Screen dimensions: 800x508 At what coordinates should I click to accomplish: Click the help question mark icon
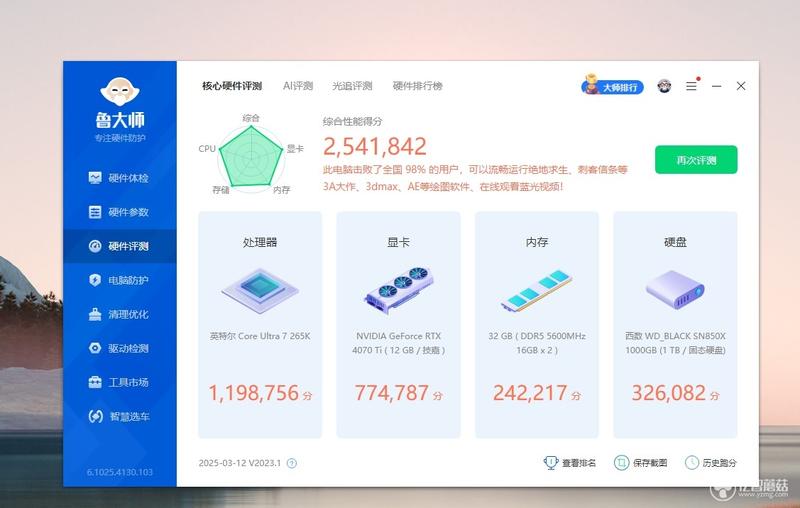point(292,463)
